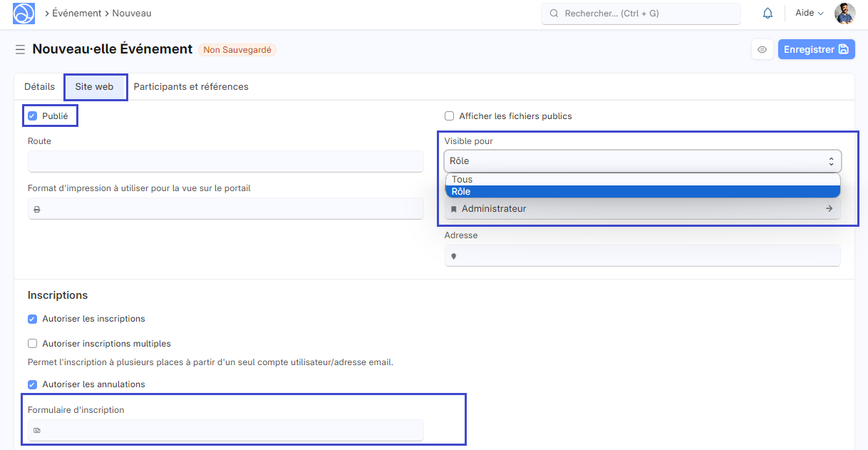The image size is (868, 450).
Task: Open the Aide dropdown menu
Action: point(809,14)
